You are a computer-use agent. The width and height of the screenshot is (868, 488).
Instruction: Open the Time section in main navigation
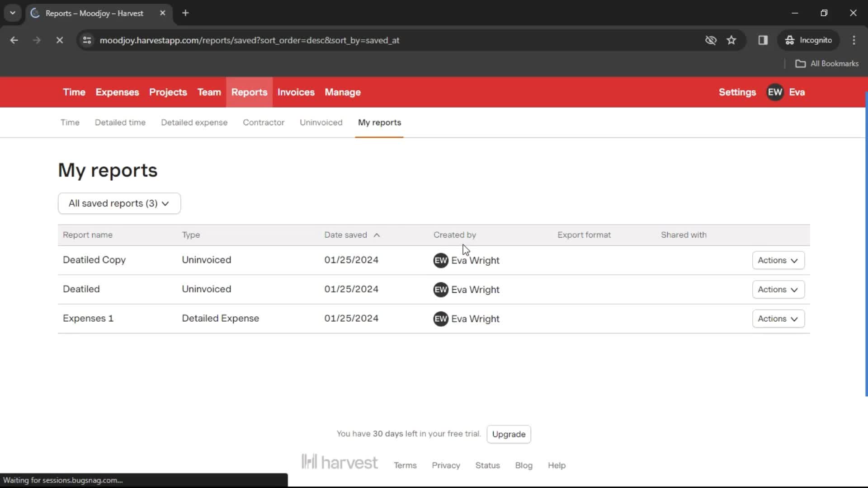click(x=74, y=92)
